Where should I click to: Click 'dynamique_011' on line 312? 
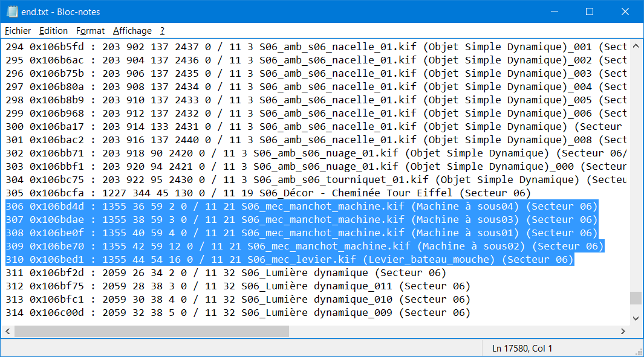click(x=353, y=286)
